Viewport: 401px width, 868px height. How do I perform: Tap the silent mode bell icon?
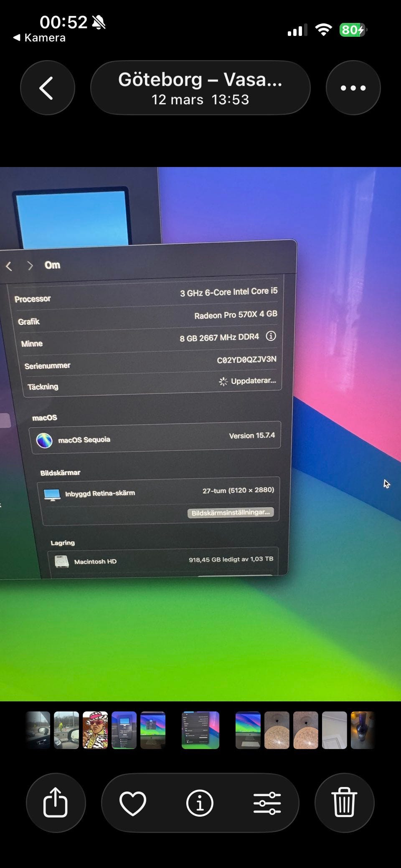click(99, 22)
